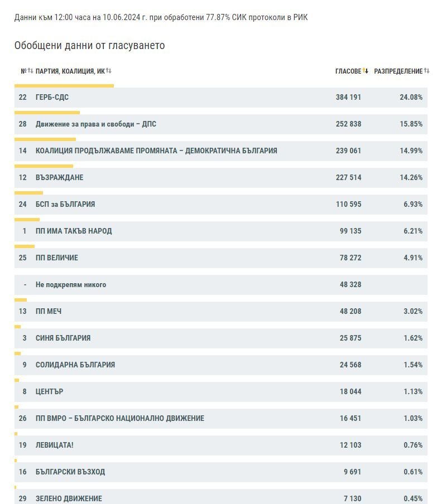Open ПП ВМРО – БЪЛГАРСКО НАЦИОНАЛНО ДВИЖЕНИЕ row
This screenshot has height=504, width=442.
coord(220,419)
